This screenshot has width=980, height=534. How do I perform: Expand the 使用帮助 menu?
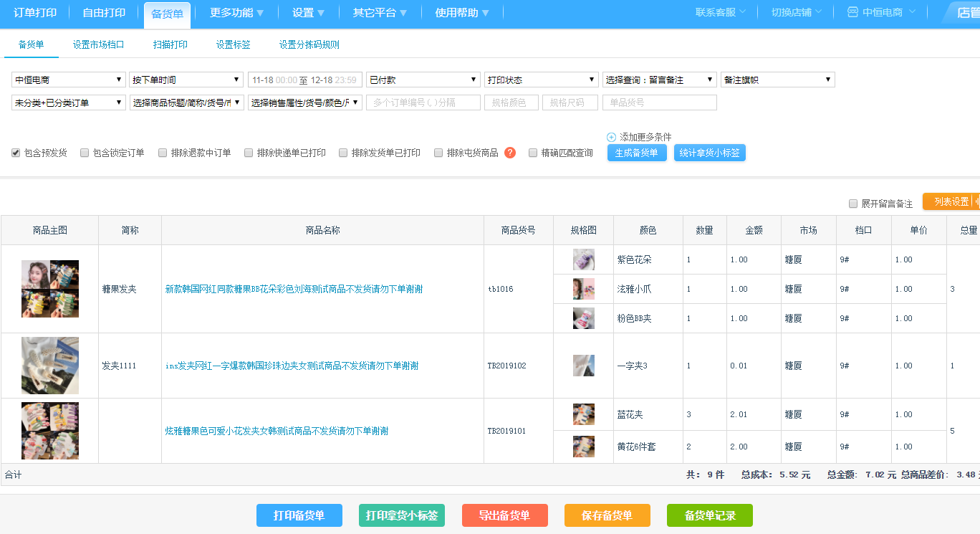tap(463, 12)
